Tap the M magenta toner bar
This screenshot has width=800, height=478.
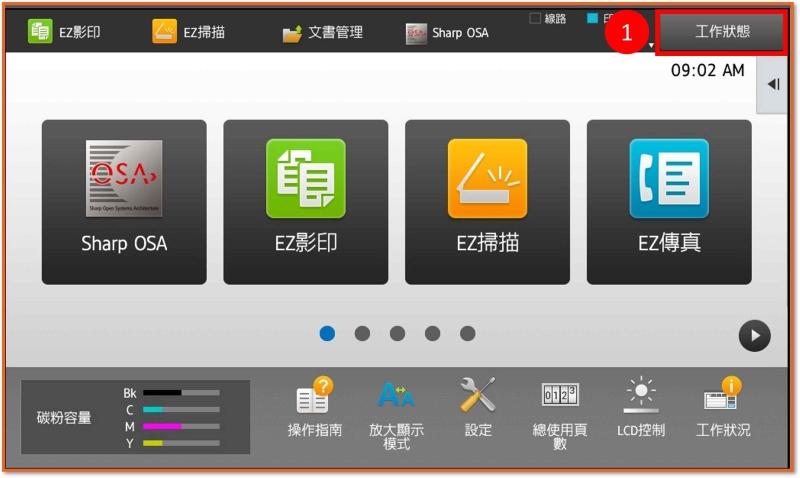pos(181,426)
